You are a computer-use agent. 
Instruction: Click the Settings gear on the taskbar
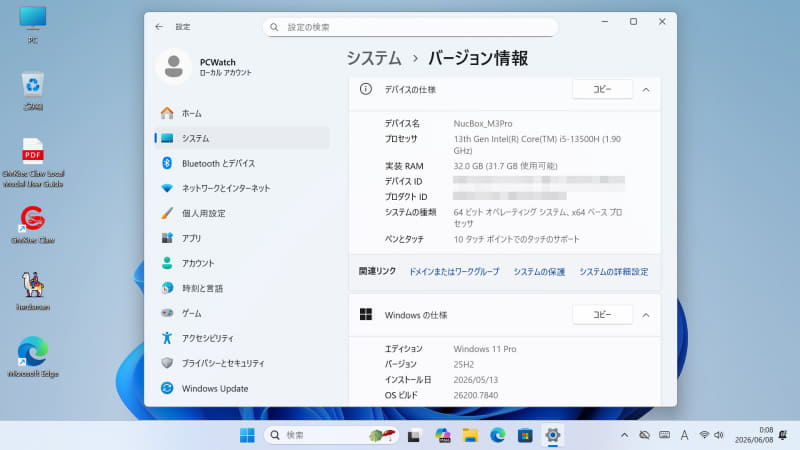(553, 435)
